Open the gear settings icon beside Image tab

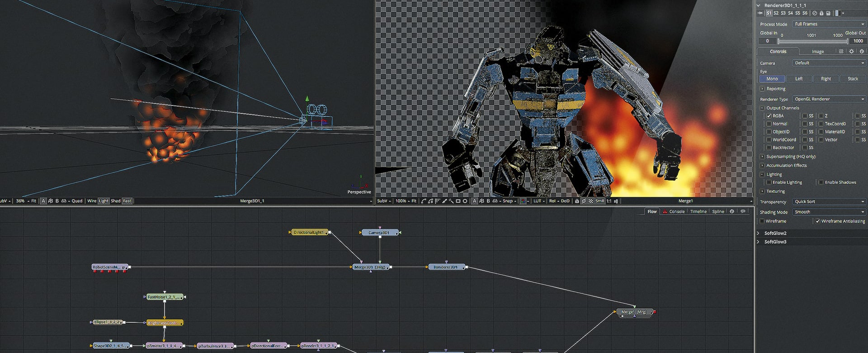[x=852, y=52]
